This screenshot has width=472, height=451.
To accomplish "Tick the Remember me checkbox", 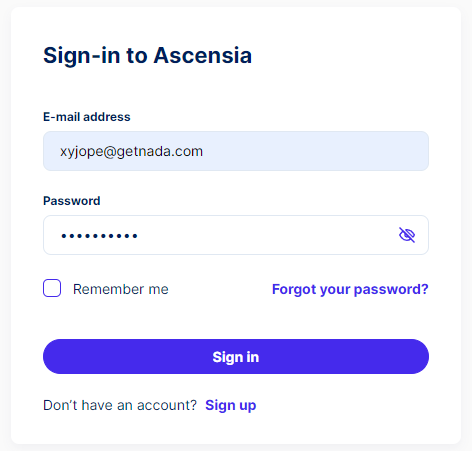I will coord(52,288).
